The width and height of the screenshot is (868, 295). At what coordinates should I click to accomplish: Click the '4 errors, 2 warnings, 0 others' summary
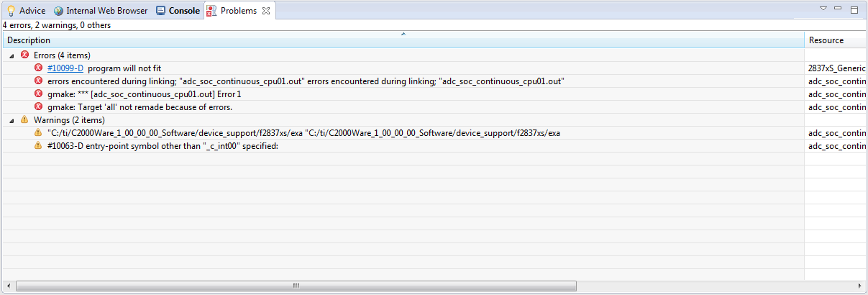57,25
